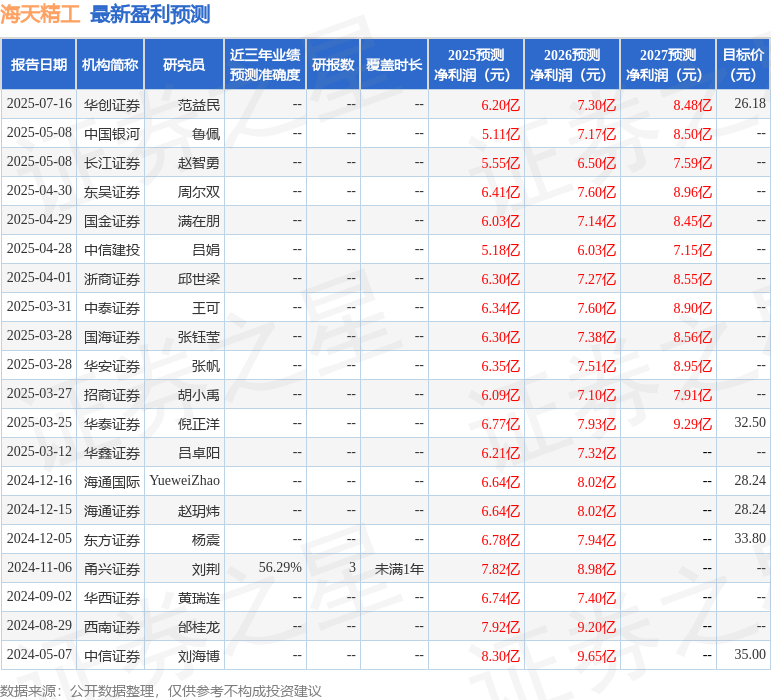Click institution 华创证券
This screenshot has height=700, width=771.
click(112, 105)
